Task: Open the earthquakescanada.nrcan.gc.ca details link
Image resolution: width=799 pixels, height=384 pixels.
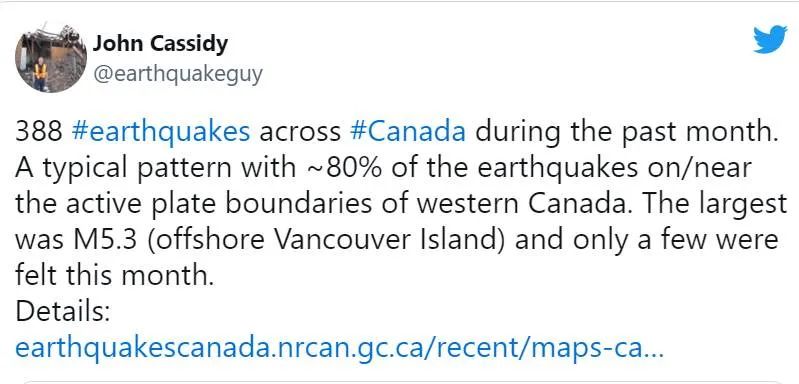Action: [x=339, y=349]
